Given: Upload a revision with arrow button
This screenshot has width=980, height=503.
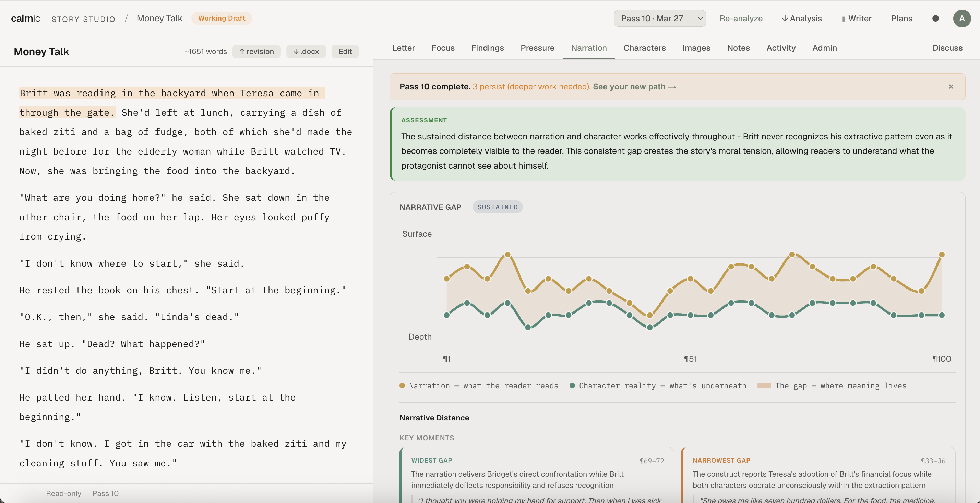Looking at the screenshot, I should point(256,51).
